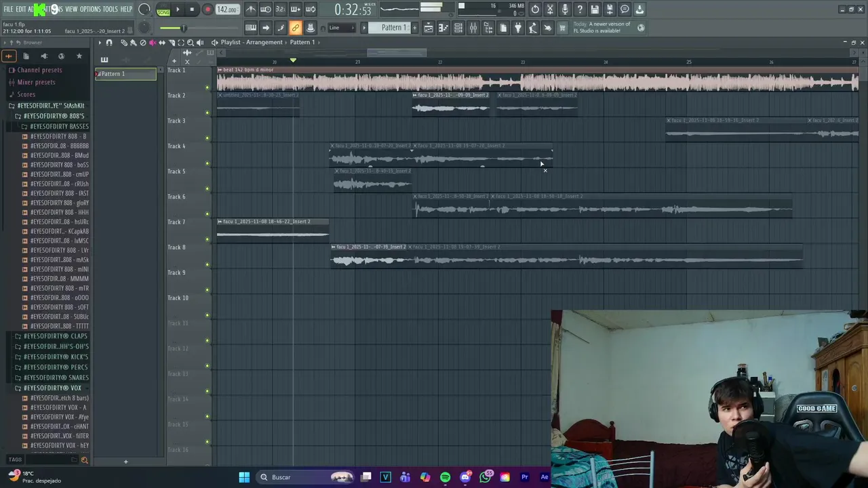Click the undo history circular arrow icon

pos(535,9)
